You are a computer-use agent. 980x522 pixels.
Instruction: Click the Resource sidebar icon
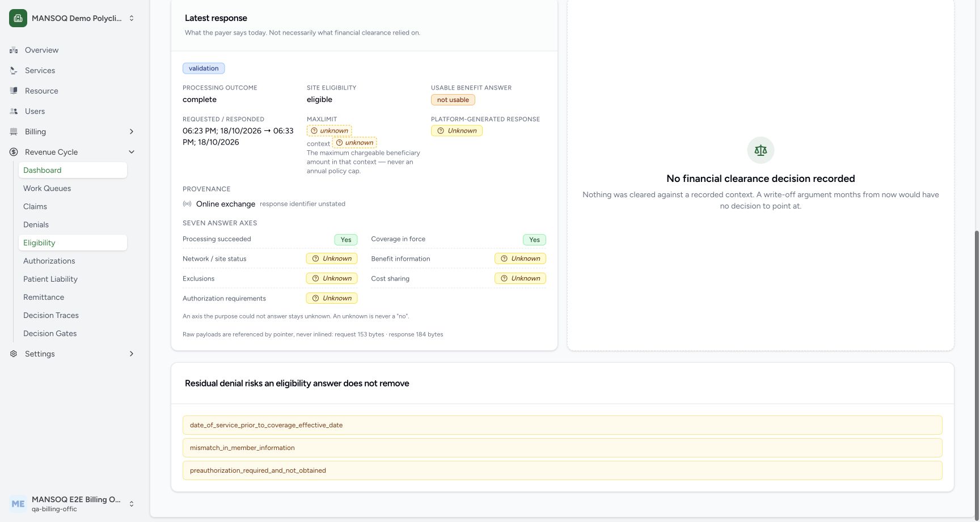pyautogui.click(x=14, y=91)
